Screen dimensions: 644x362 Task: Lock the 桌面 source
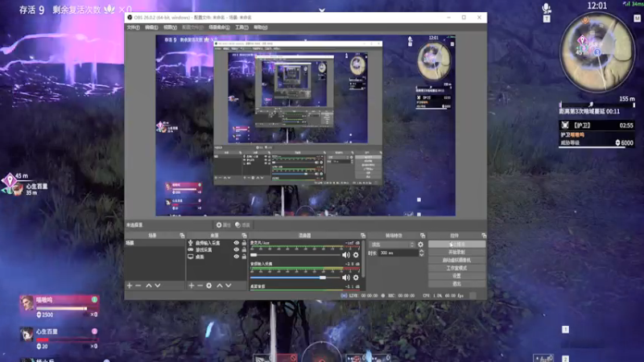pyautogui.click(x=244, y=257)
